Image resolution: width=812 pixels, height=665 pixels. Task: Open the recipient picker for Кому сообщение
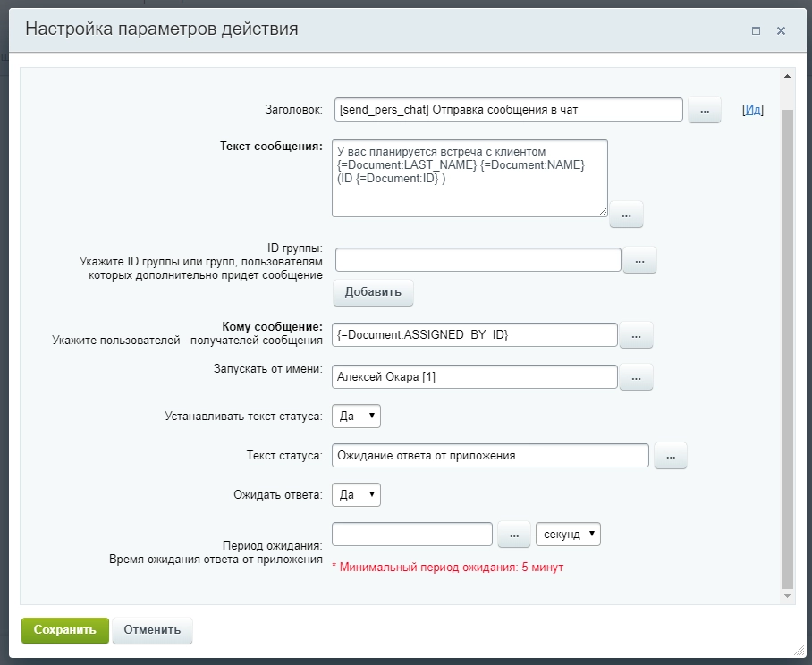click(636, 334)
